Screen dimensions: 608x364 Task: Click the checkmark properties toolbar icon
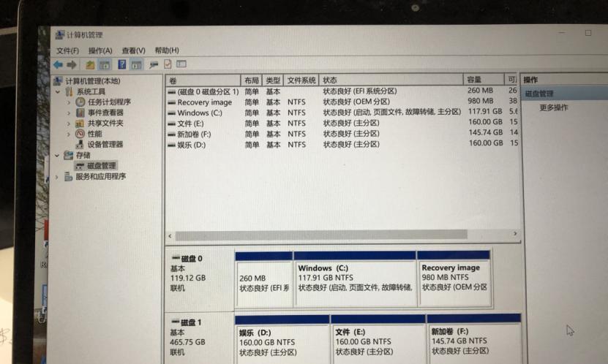(168, 64)
